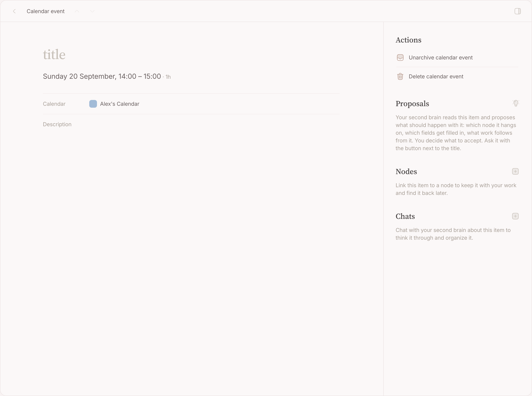The height and width of the screenshot is (396, 532).
Task: Start a new chat with plus icon
Action: (515, 216)
